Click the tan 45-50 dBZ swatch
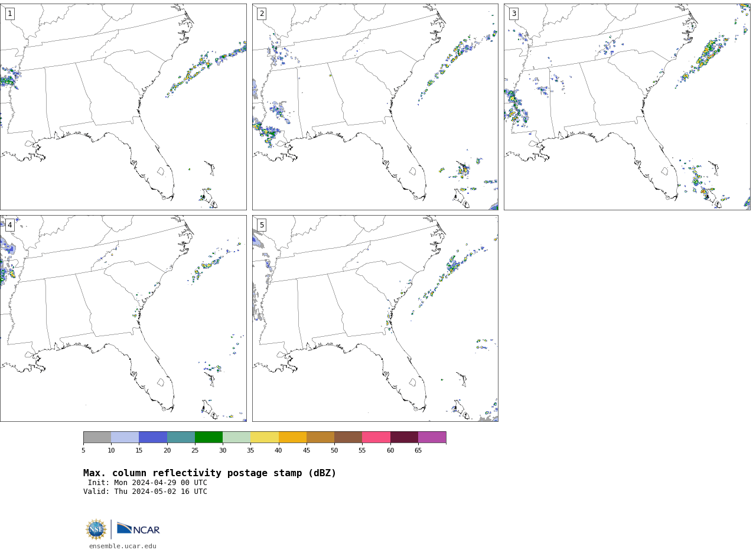756x553 pixels. tap(320, 437)
